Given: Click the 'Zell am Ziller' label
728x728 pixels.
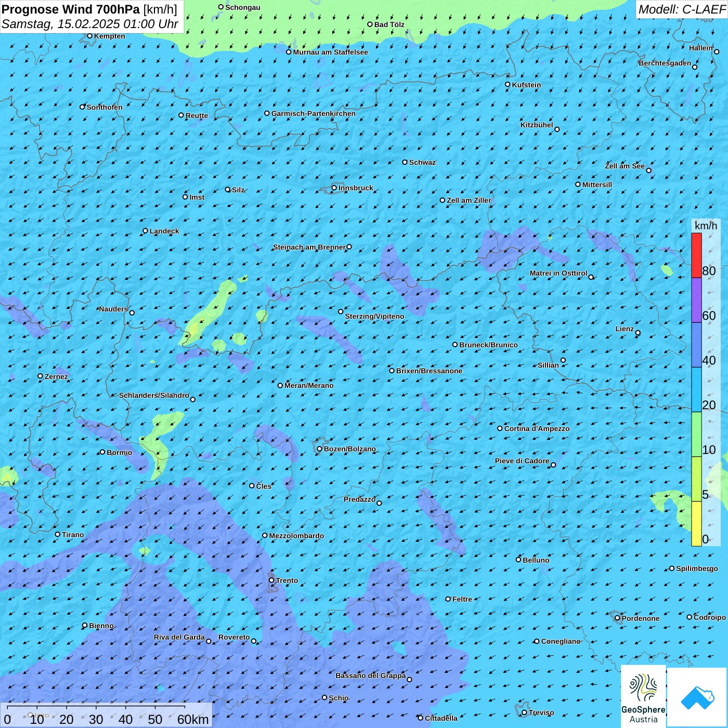Looking at the screenshot, I should (469, 200).
